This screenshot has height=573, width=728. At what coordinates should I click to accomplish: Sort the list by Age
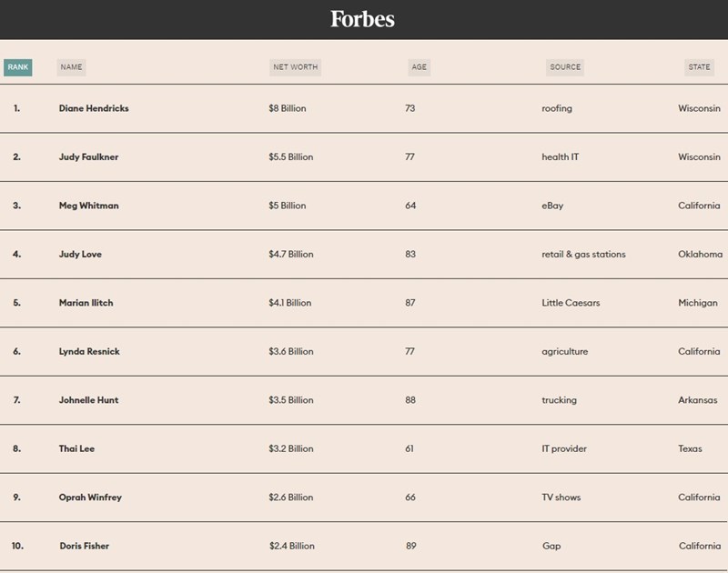(419, 67)
